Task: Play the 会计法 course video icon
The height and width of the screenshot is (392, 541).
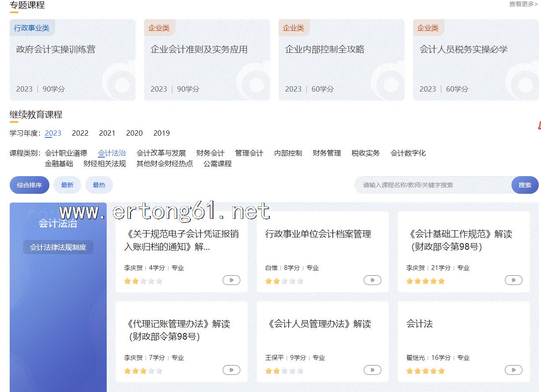Action: [x=513, y=370]
